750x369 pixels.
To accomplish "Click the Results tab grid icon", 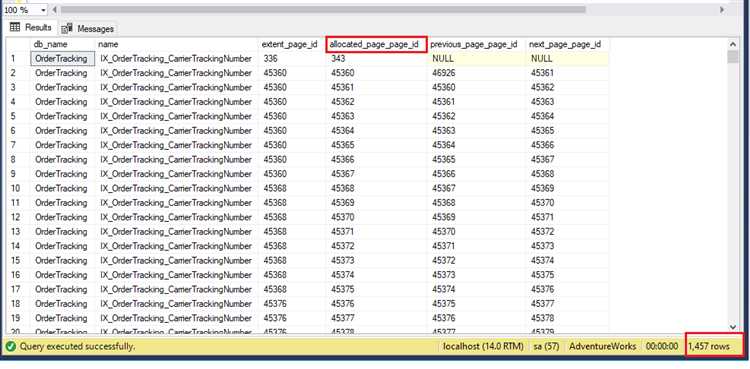I will [15, 27].
